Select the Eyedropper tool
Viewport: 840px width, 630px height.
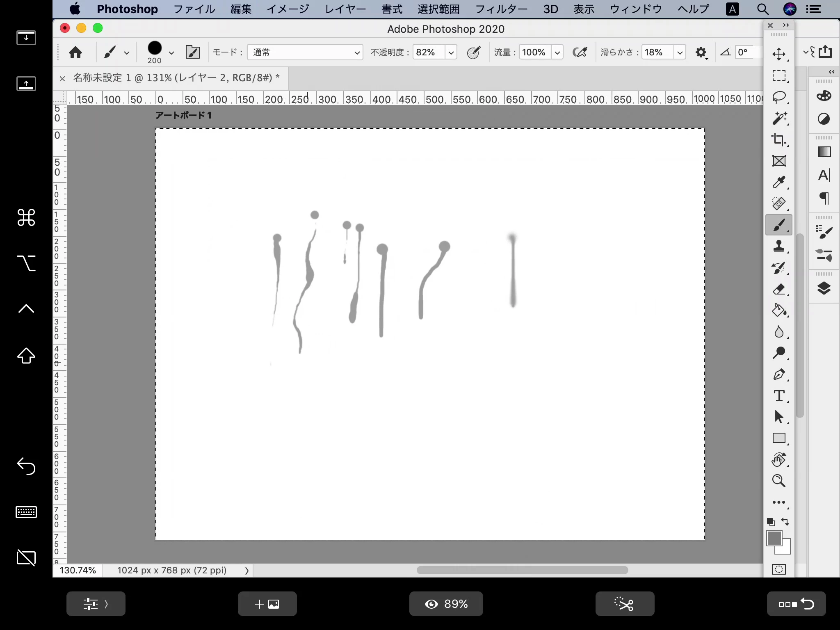[x=778, y=182]
